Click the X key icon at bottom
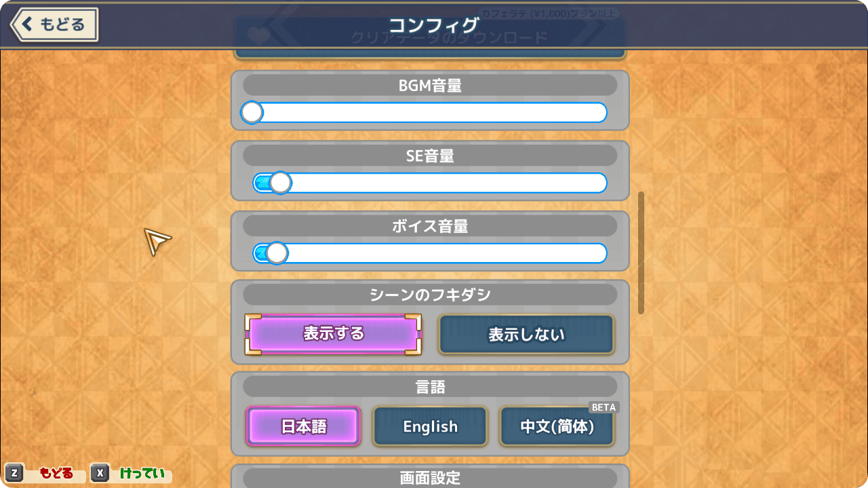868x488 pixels. click(100, 473)
